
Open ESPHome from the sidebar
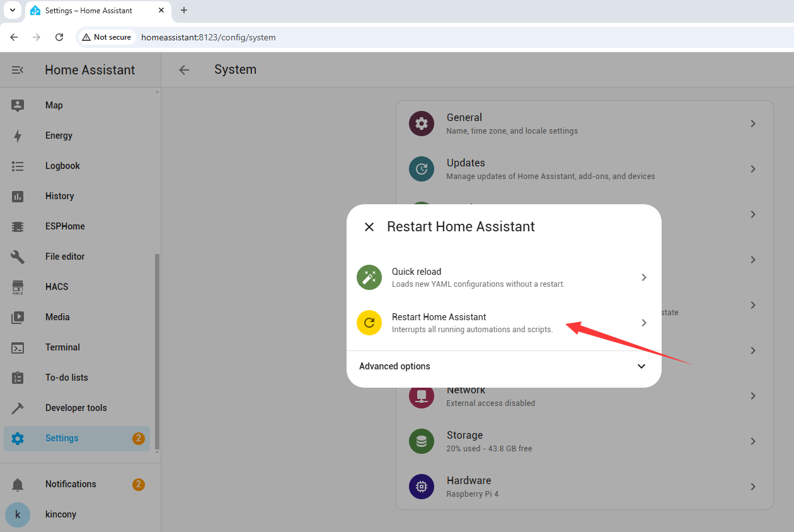tap(65, 226)
